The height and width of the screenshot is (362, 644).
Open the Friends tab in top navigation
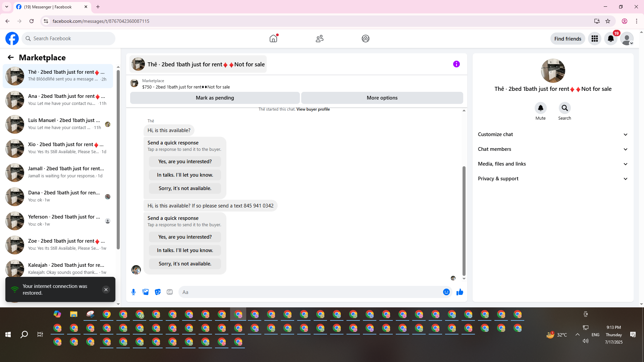tap(319, 39)
